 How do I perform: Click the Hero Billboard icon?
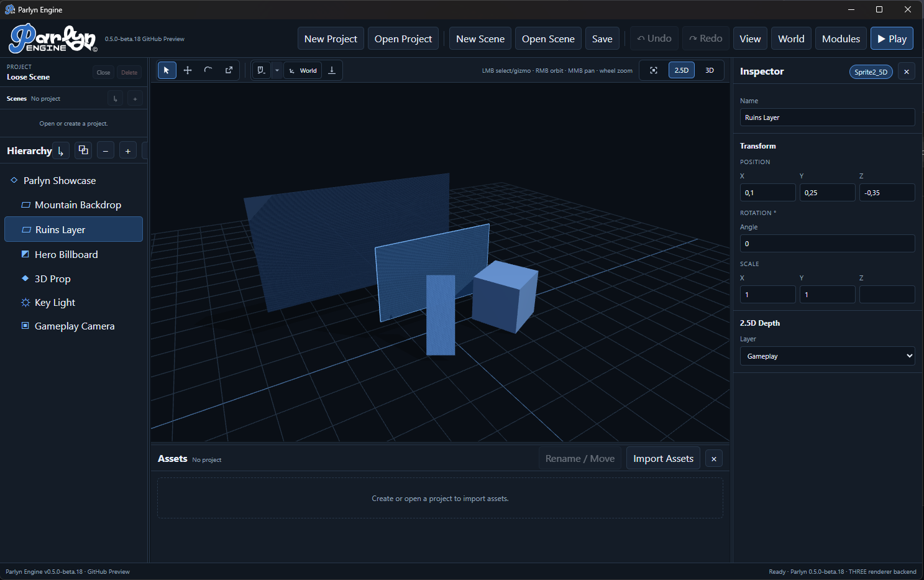[25, 254]
